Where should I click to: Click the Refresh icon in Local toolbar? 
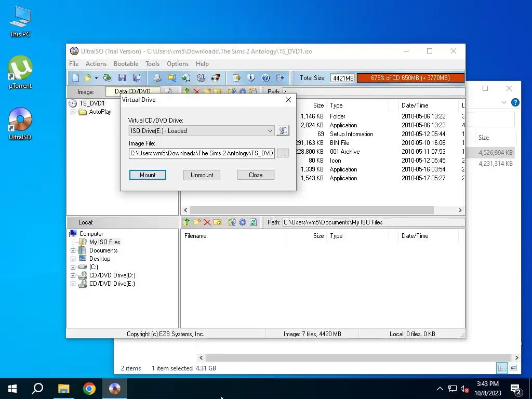point(253,222)
